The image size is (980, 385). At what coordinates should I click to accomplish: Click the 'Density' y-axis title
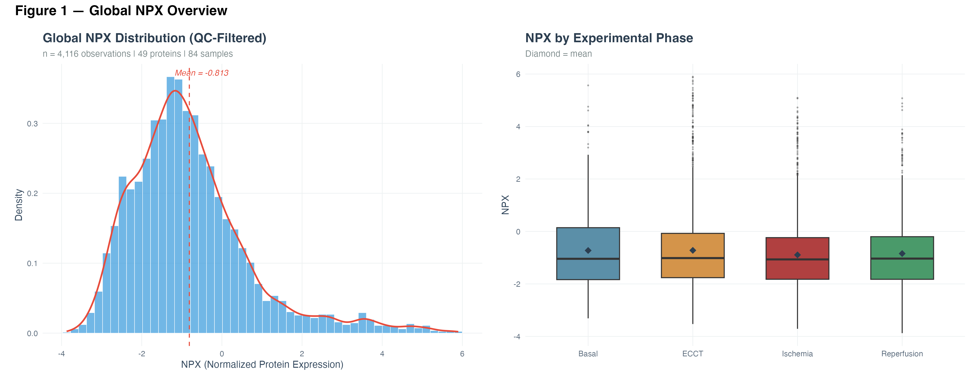[x=19, y=205]
